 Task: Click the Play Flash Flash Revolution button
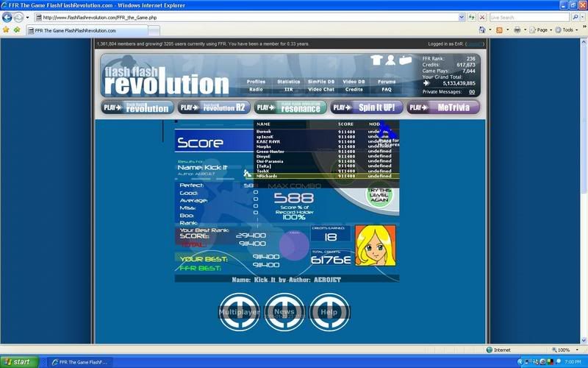137,107
